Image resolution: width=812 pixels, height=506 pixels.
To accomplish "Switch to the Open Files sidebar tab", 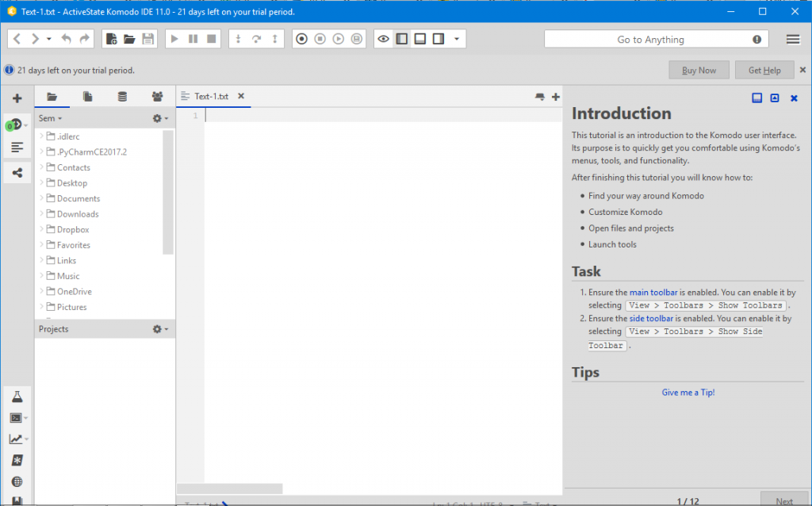I will click(87, 96).
